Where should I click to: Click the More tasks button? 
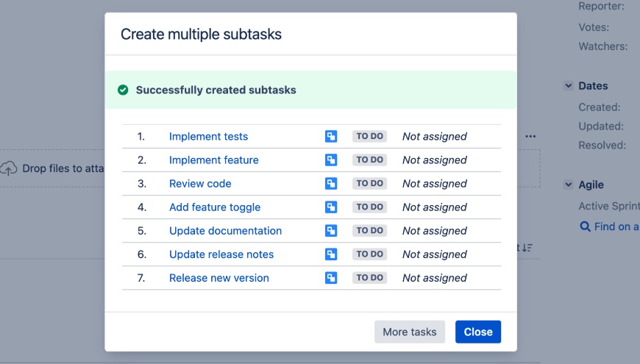410,332
